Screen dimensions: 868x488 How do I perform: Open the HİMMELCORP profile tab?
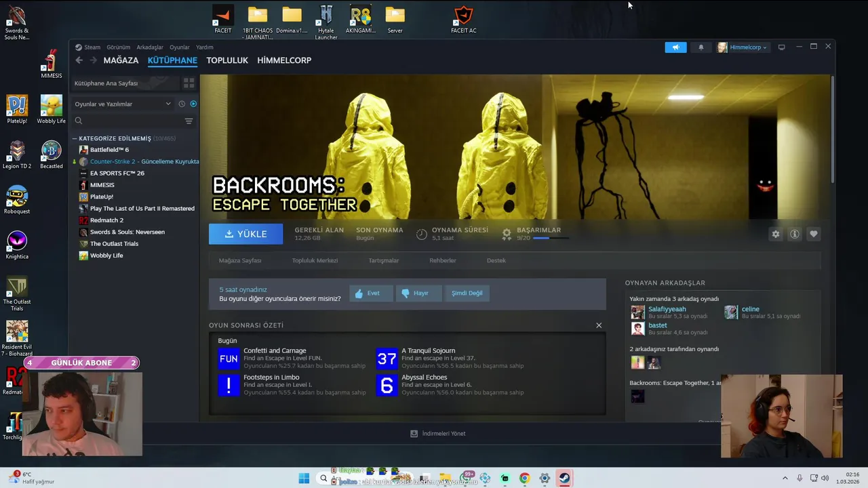[x=284, y=60]
